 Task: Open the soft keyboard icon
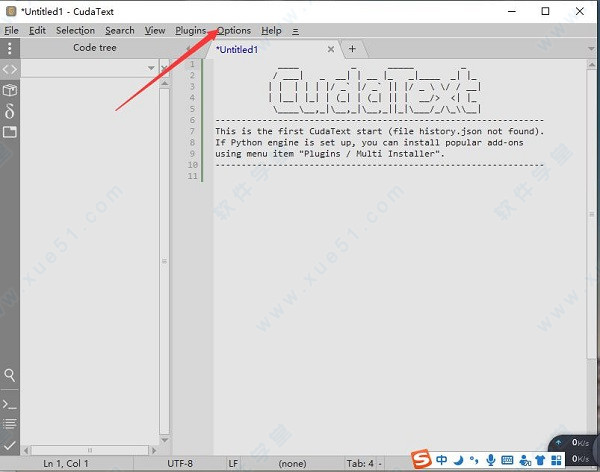[x=507, y=460]
